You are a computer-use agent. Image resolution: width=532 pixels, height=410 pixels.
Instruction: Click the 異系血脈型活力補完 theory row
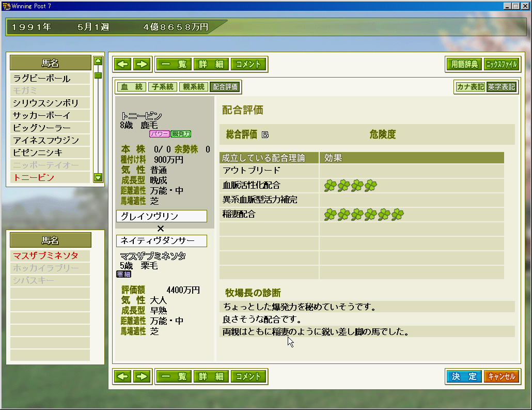click(x=362, y=200)
